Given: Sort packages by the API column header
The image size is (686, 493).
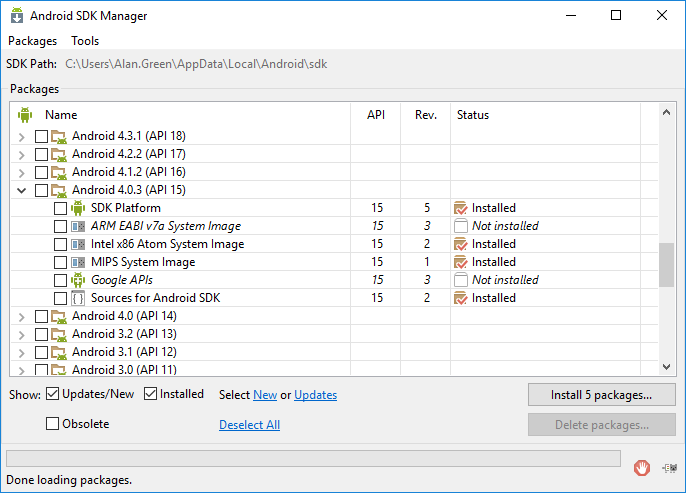Looking at the screenshot, I should (376, 115).
